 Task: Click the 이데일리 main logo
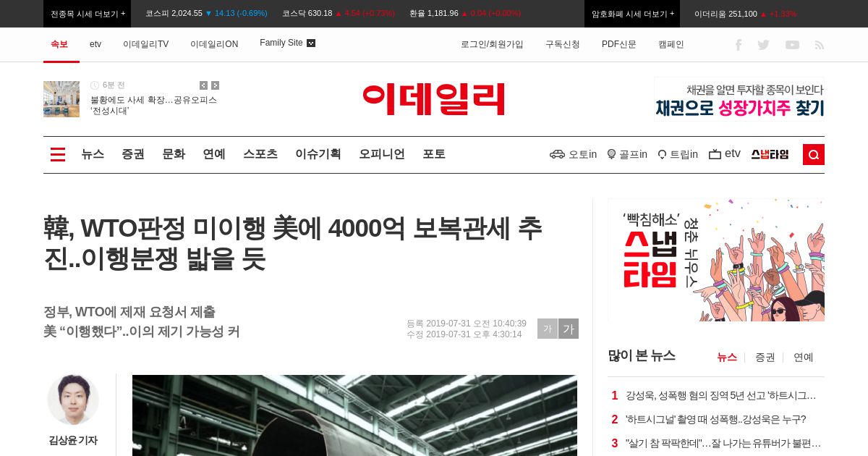click(x=434, y=99)
